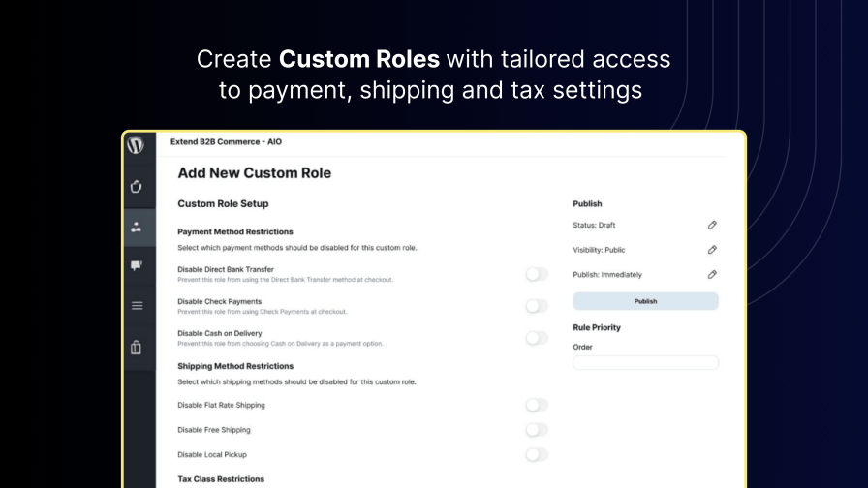Enable the Disable Free Shipping toggle
Image resolution: width=868 pixels, height=488 pixels.
[537, 430]
